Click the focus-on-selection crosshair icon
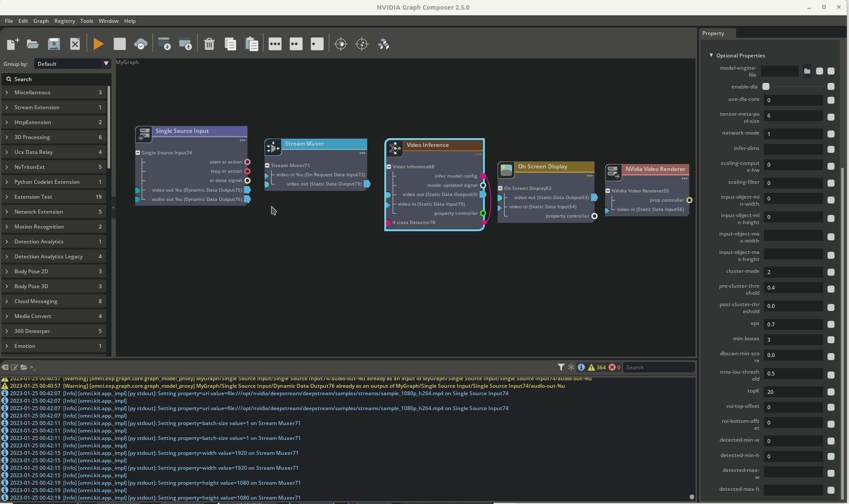Viewport: 849px width, 504px height. click(x=340, y=44)
